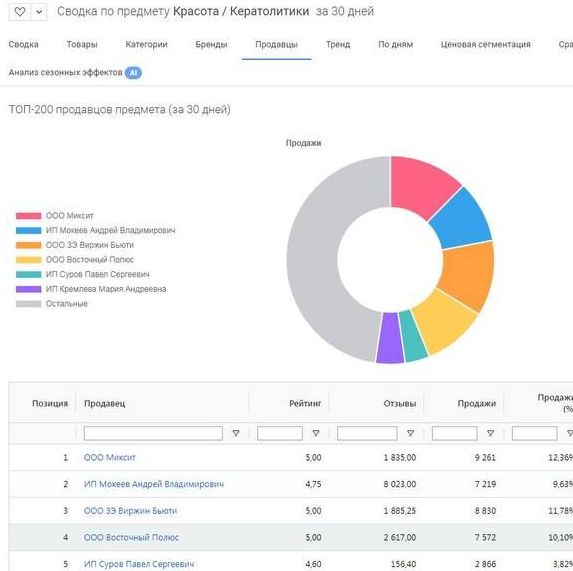Open Отзывы column filter funnel icon
This screenshot has height=571, width=573.
(x=411, y=433)
